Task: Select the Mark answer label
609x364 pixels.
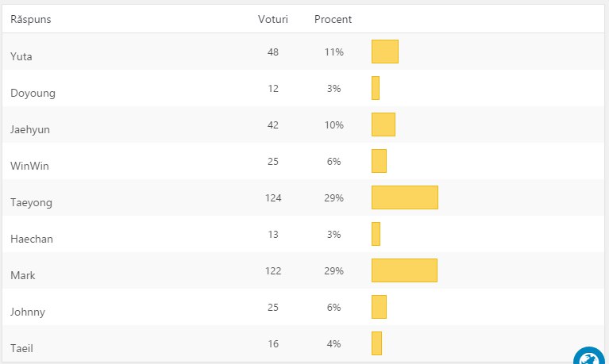Action: point(23,275)
